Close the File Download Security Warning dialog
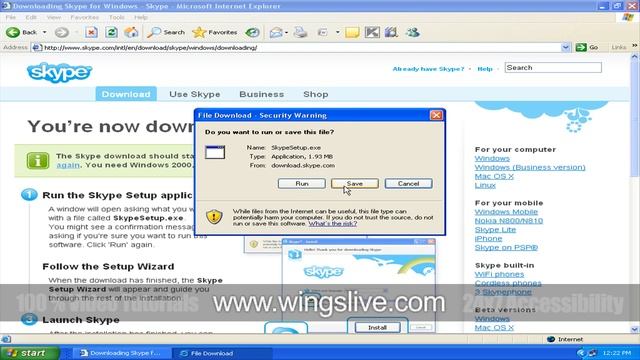Viewport: 640px width, 360px height. 436,115
